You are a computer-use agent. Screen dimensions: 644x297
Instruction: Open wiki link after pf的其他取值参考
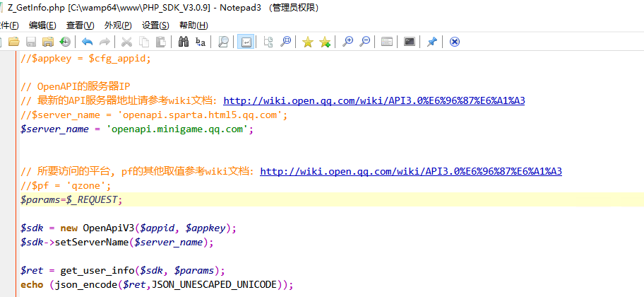tap(411, 172)
